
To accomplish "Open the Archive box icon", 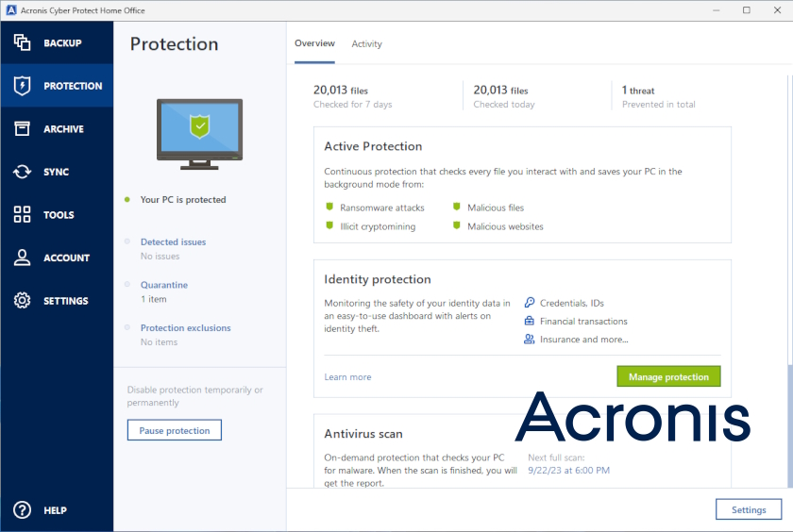I will pos(22,128).
